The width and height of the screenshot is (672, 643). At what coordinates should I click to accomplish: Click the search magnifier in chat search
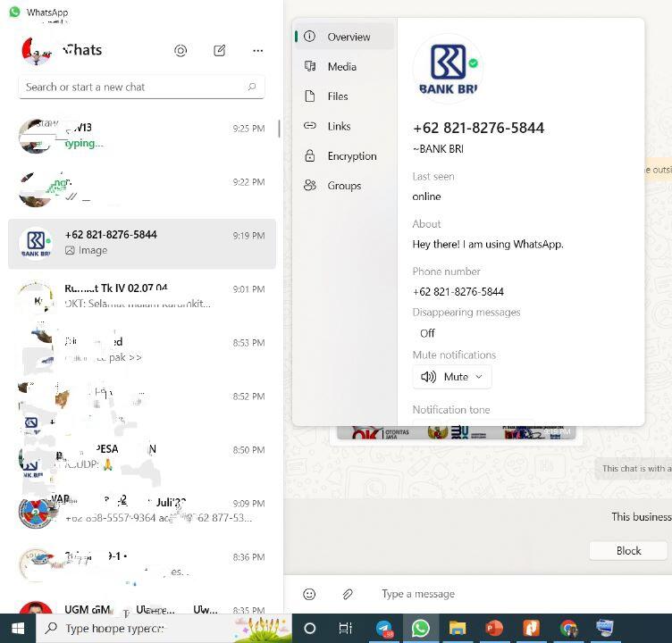click(x=252, y=87)
